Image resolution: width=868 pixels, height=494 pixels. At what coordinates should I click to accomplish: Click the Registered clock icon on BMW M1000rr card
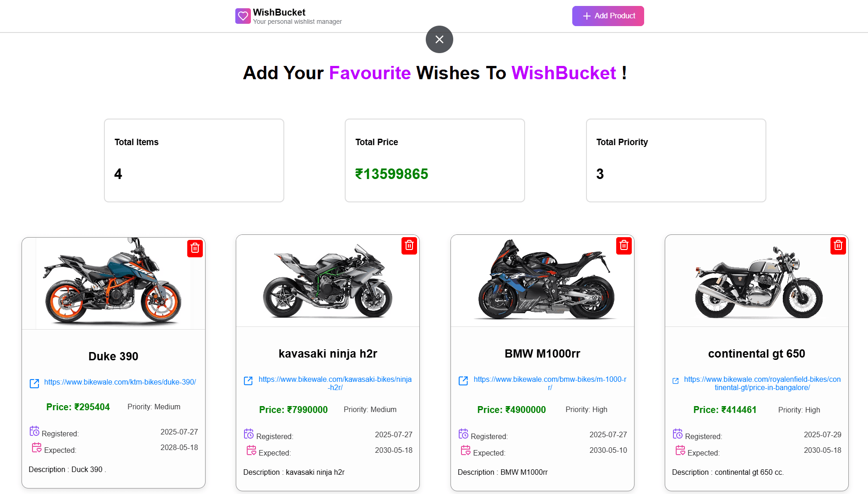[x=463, y=434]
